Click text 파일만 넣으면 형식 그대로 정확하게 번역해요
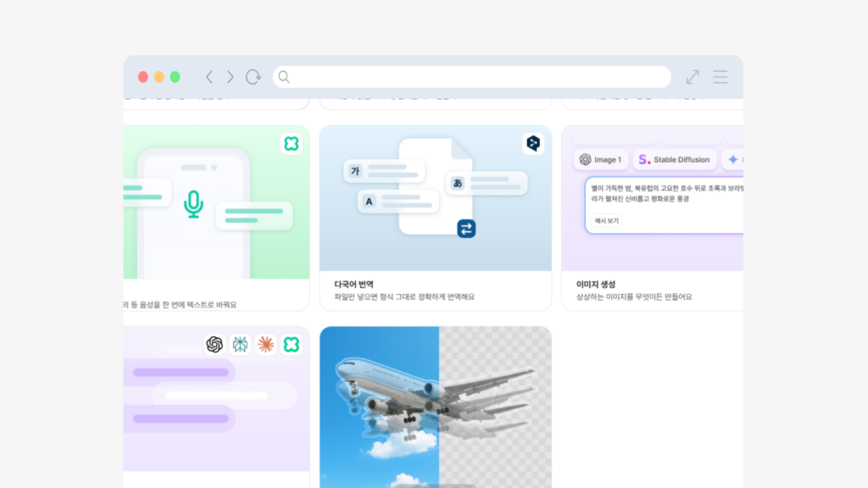Viewport: 868px width, 488px height. (x=404, y=297)
